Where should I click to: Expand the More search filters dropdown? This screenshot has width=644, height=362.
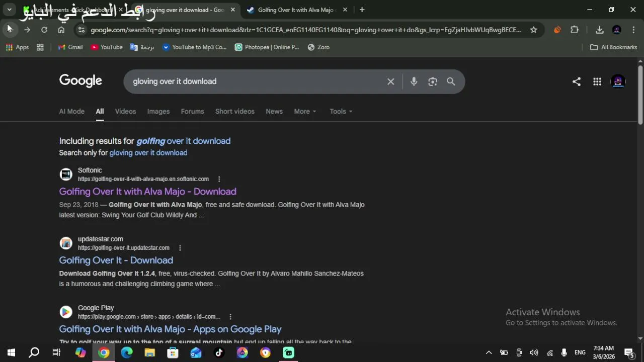pyautogui.click(x=305, y=111)
